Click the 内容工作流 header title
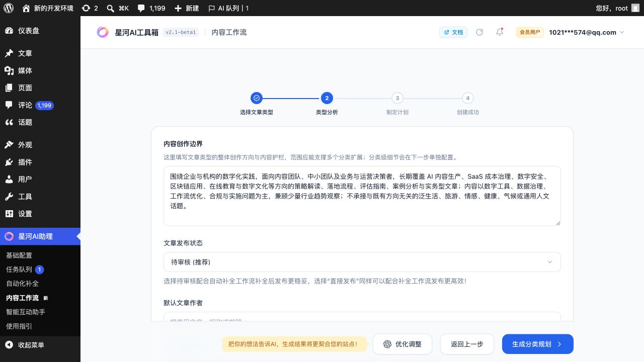This screenshot has height=362, width=644. coord(229,32)
